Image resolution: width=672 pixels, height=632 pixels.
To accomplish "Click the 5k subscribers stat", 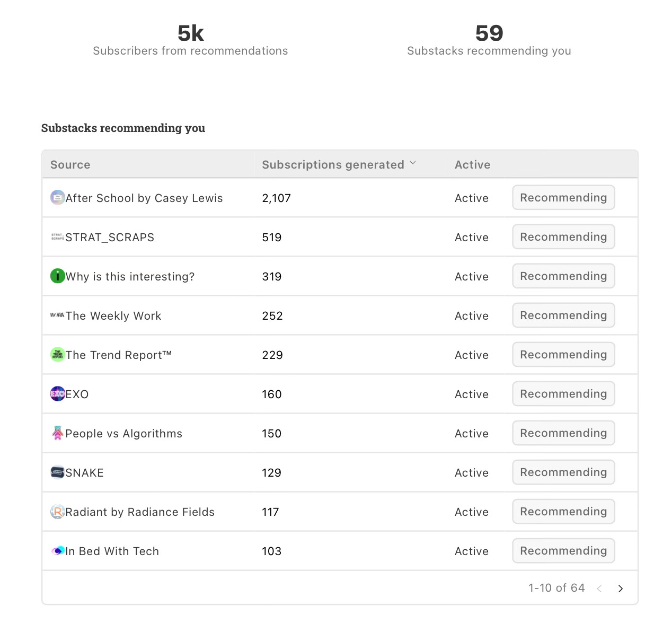I will pyautogui.click(x=191, y=33).
